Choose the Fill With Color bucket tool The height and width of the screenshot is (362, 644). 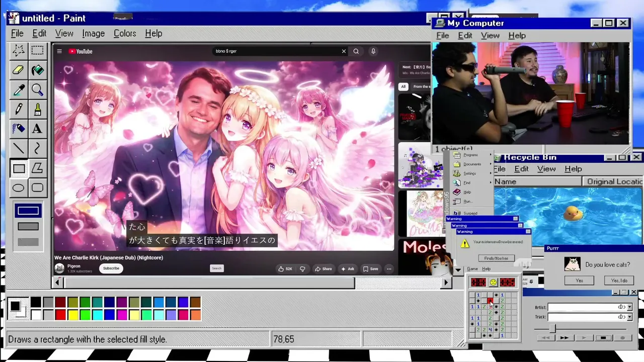[x=37, y=70]
